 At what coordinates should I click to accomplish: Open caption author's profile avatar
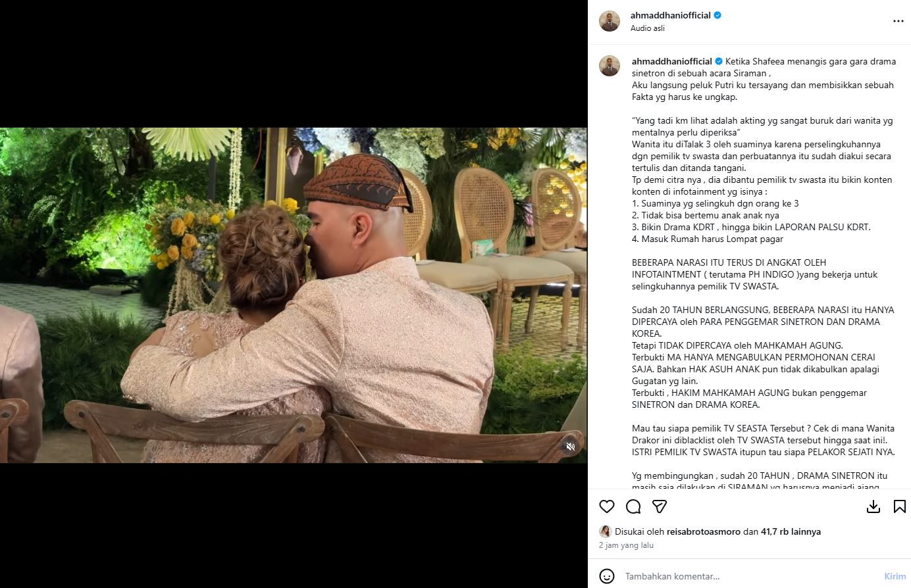coord(610,66)
